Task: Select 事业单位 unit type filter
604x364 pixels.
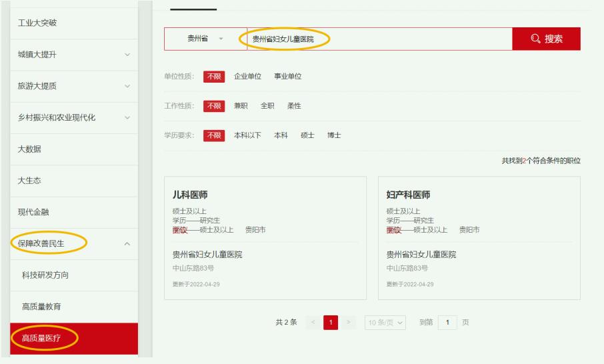Action: tap(288, 77)
